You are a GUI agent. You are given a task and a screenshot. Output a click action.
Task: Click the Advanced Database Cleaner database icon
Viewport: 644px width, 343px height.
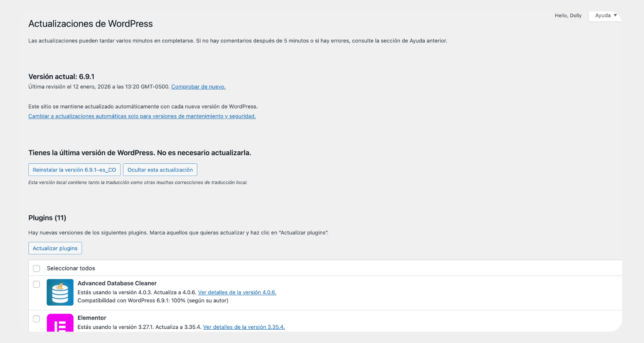pos(60,292)
